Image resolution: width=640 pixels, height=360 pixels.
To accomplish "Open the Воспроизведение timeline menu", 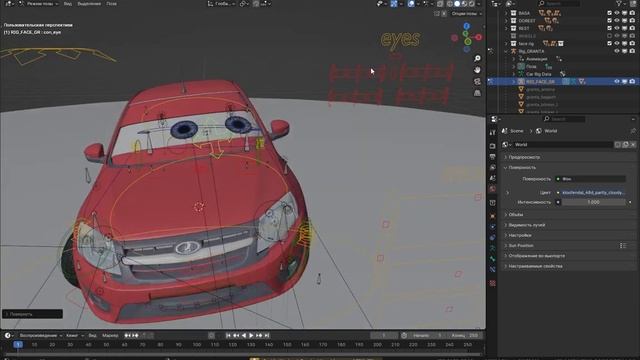I will pos(40,336).
